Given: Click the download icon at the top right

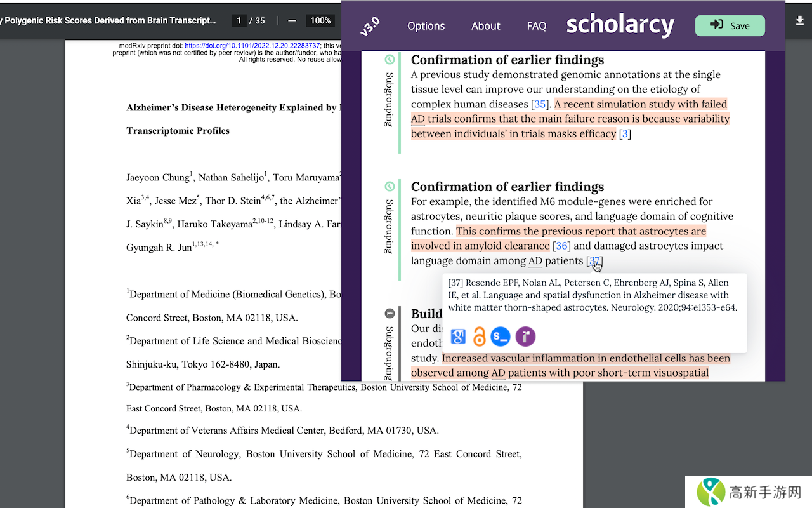Looking at the screenshot, I should click(x=799, y=20).
